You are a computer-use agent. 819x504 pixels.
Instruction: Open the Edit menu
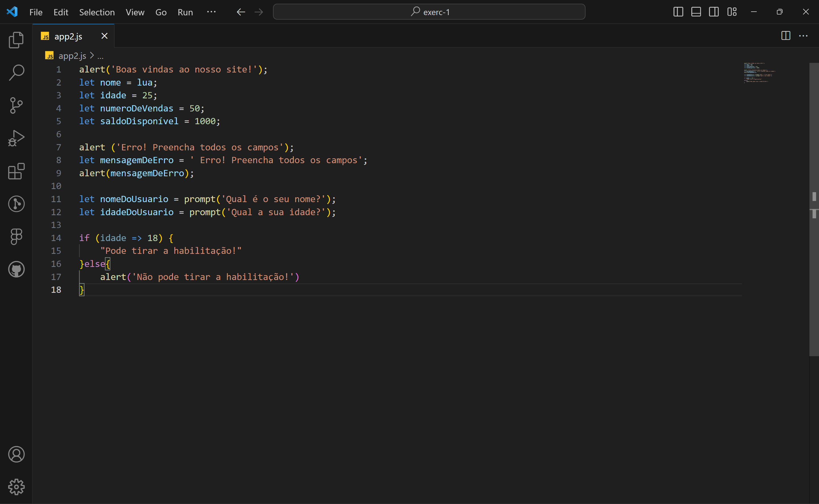coord(61,12)
